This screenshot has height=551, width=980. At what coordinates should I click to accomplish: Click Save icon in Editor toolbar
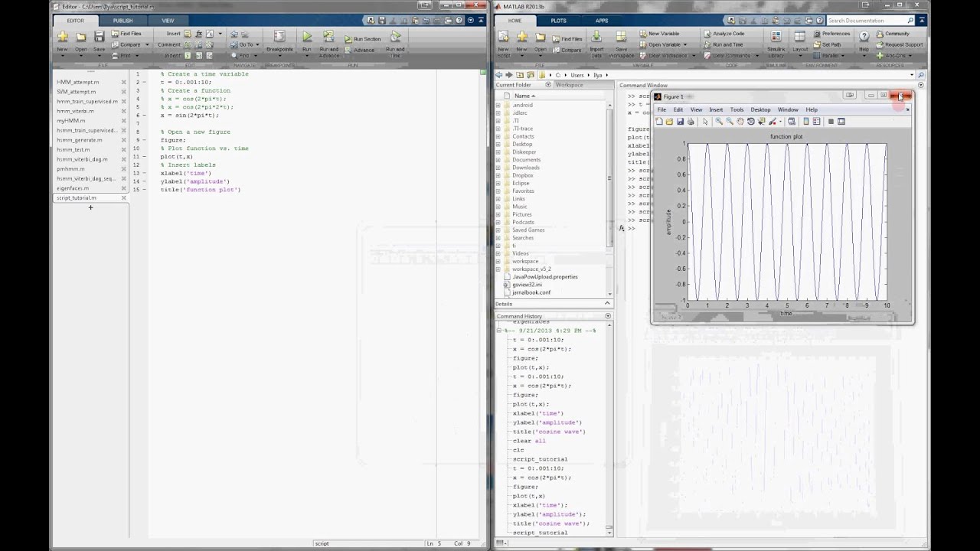coord(99,37)
